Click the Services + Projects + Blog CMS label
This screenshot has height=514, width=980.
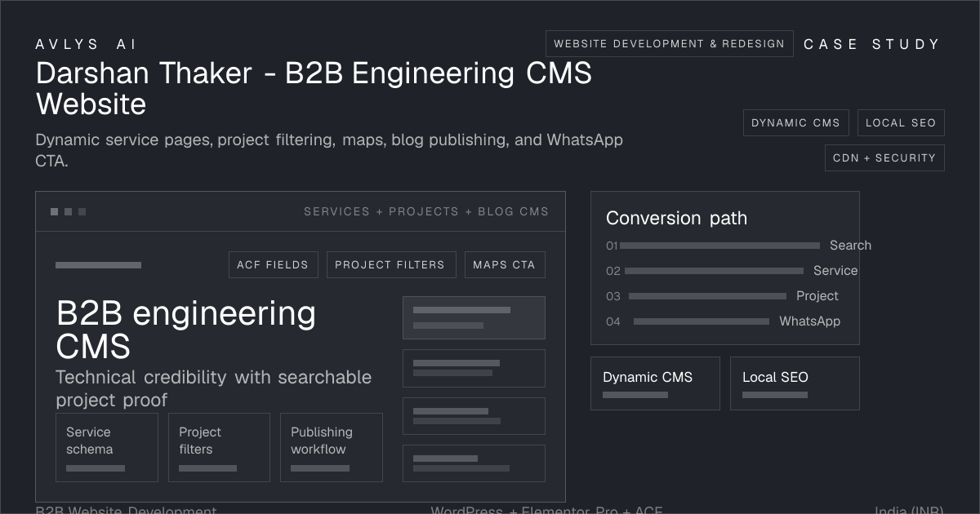pyautogui.click(x=426, y=211)
